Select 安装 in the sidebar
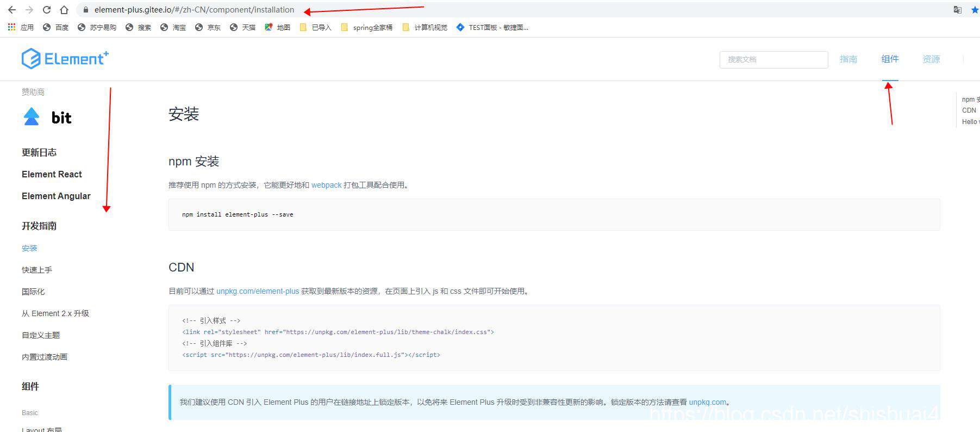Viewport: 980px width, 432px height. coord(29,248)
